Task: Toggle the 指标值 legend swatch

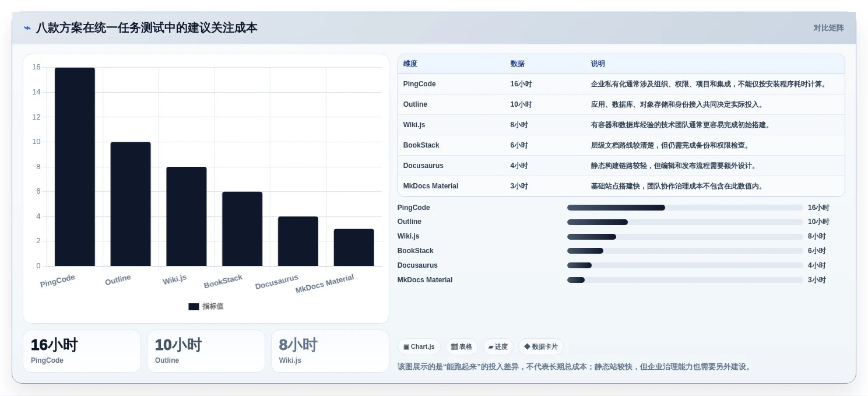Action: pos(194,307)
